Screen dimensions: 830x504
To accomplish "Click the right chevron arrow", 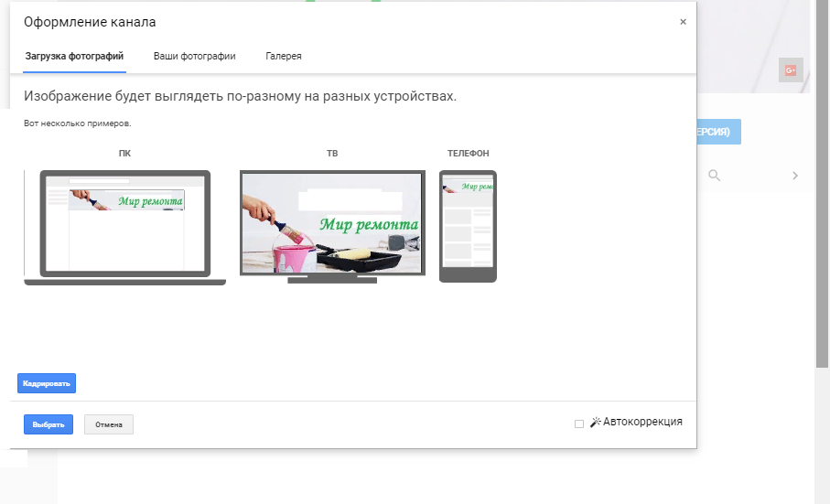I will click(x=795, y=176).
